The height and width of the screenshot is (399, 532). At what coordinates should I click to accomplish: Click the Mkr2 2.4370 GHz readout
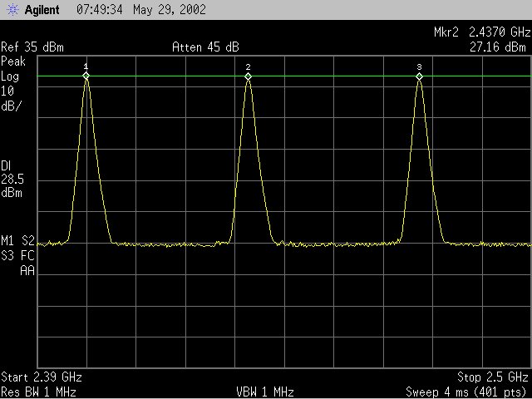[482, 32]
